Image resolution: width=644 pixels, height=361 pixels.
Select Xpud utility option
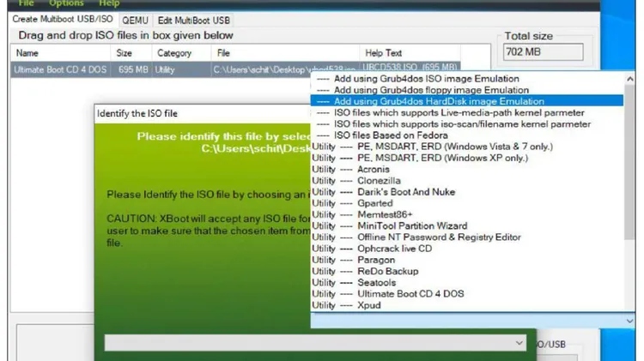pos(466,305)
